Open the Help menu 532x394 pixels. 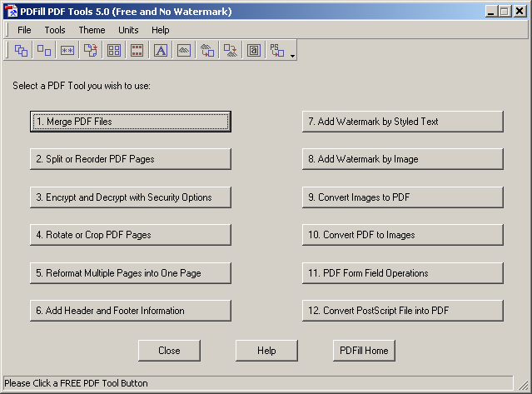click(161, 30)
